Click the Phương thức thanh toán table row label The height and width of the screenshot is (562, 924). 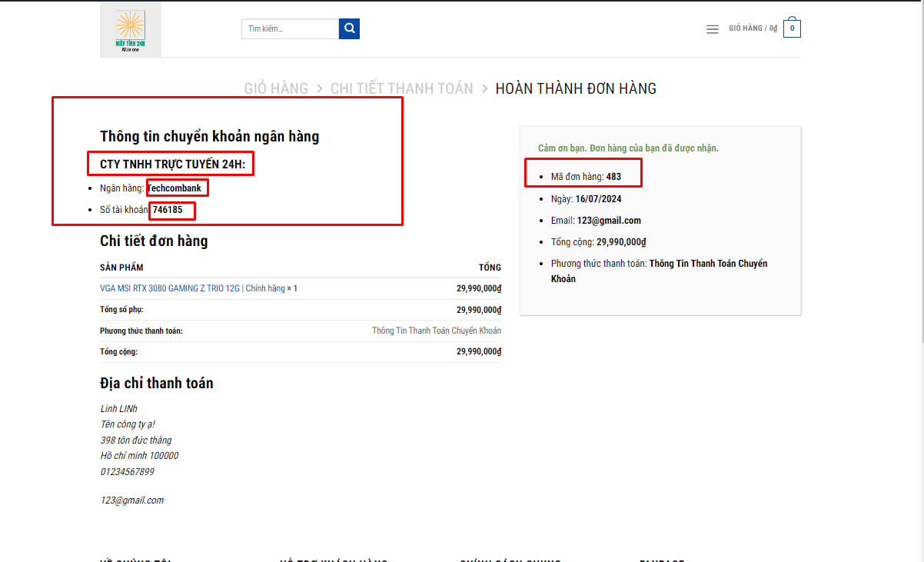[x=141, y=331]
